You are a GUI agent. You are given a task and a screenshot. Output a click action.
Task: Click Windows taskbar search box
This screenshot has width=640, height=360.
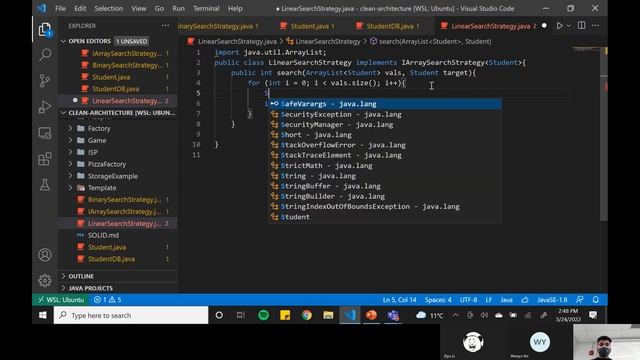(x=131, y=315)
